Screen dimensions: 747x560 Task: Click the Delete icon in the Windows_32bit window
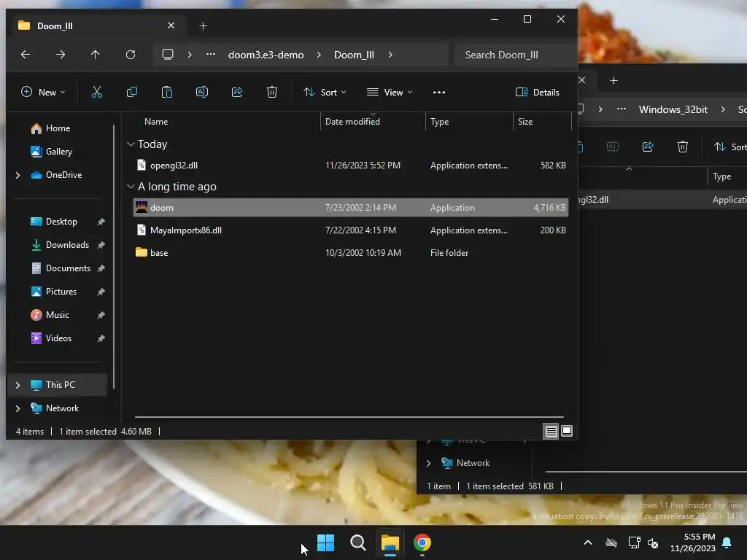[683, 147]
